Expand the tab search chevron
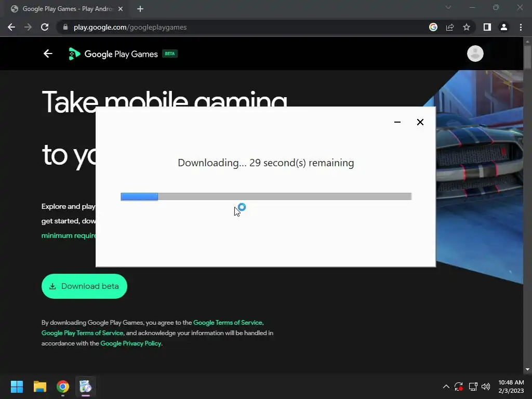 [x=448, y=7]
